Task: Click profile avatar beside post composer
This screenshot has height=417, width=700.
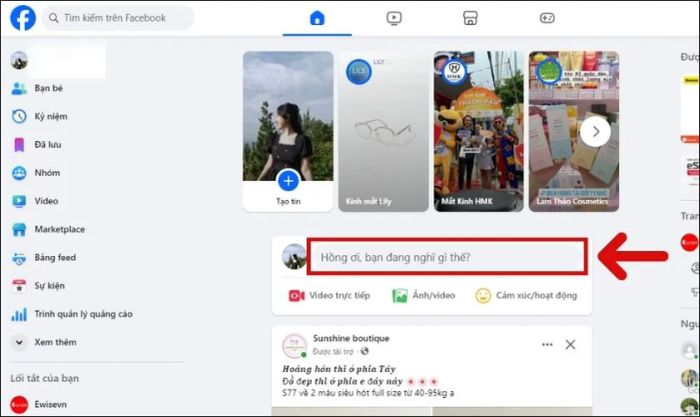Action: pos(293,257)
